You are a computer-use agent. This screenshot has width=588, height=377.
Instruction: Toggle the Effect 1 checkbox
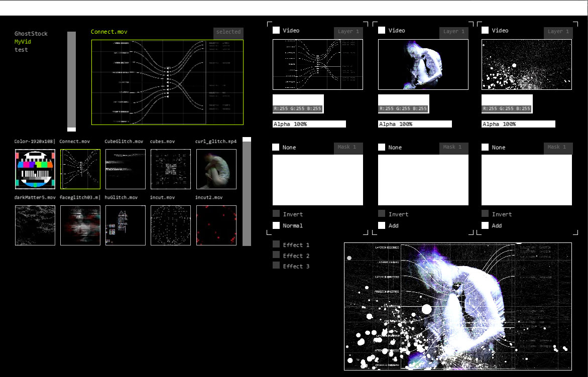[276, 244]
